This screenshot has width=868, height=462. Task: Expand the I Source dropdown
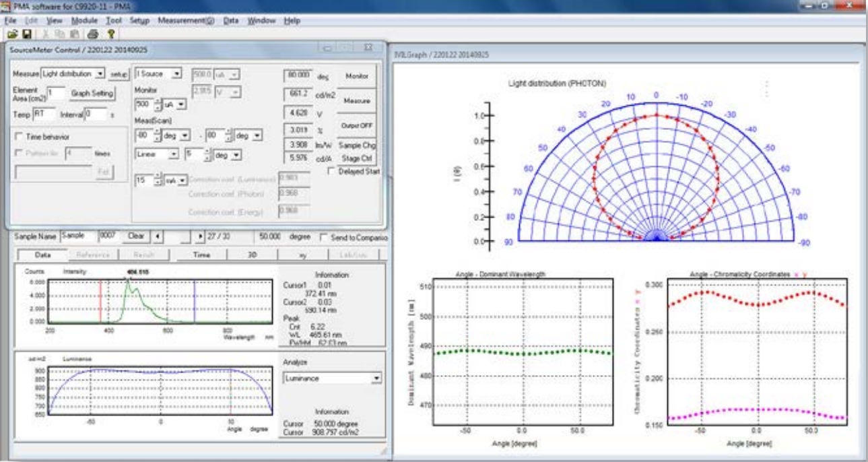coord(177,73)
